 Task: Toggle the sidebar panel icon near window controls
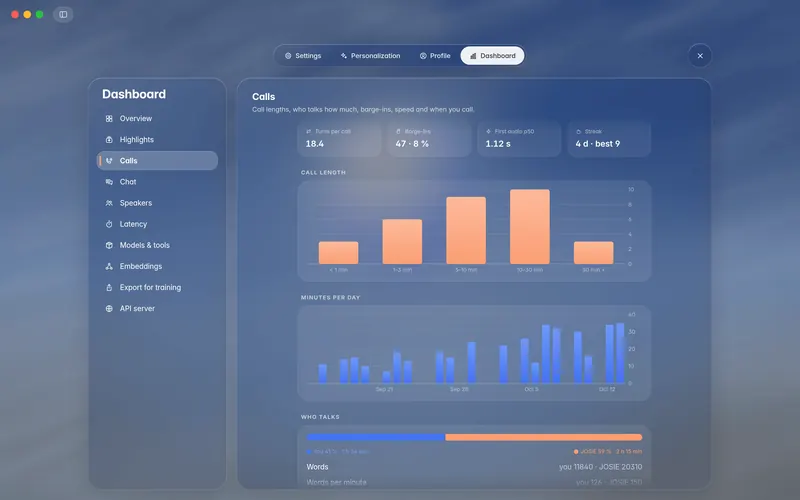point(63,14)
